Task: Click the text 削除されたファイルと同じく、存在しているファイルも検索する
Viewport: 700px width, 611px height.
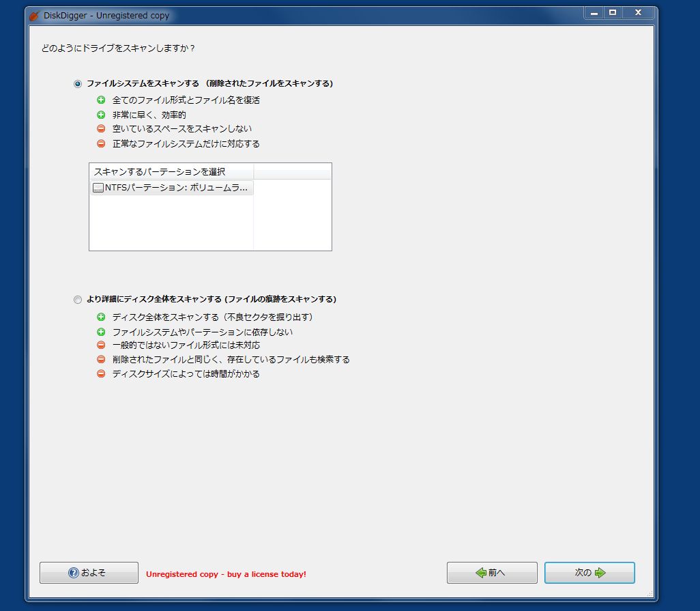Action: tap(231, 360)
